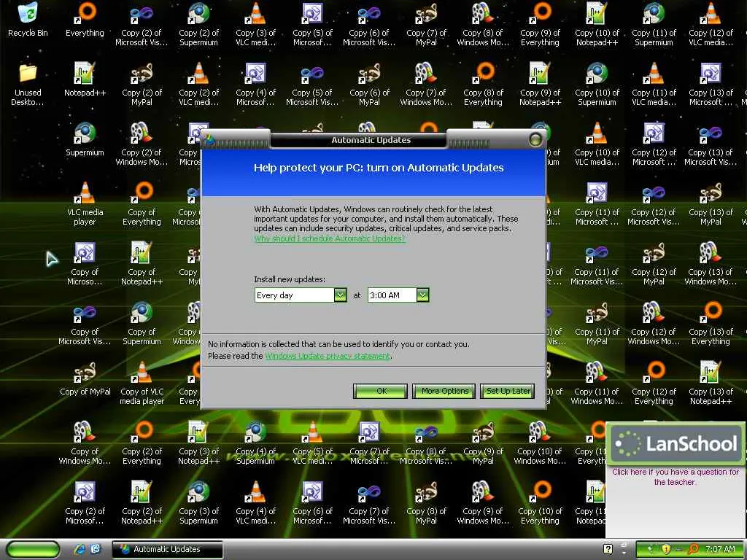The height and width of the screenshot is (560, 747).
Task: Open the green Start button
Action: pyautogui.click(x=33, y=550)
